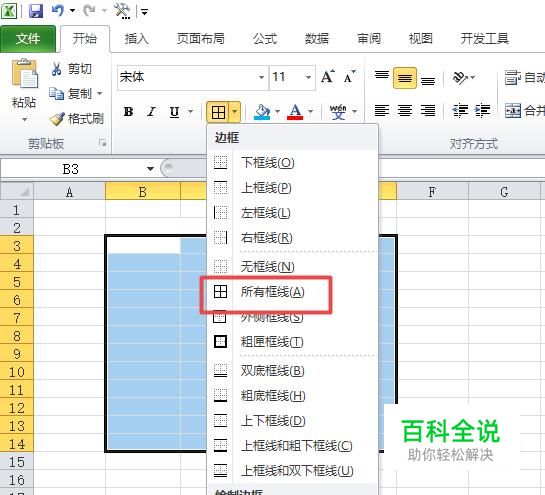Select 左框线(L) left border option
Image resolution: width=545 pixels, height=495 pixels.
292,213
